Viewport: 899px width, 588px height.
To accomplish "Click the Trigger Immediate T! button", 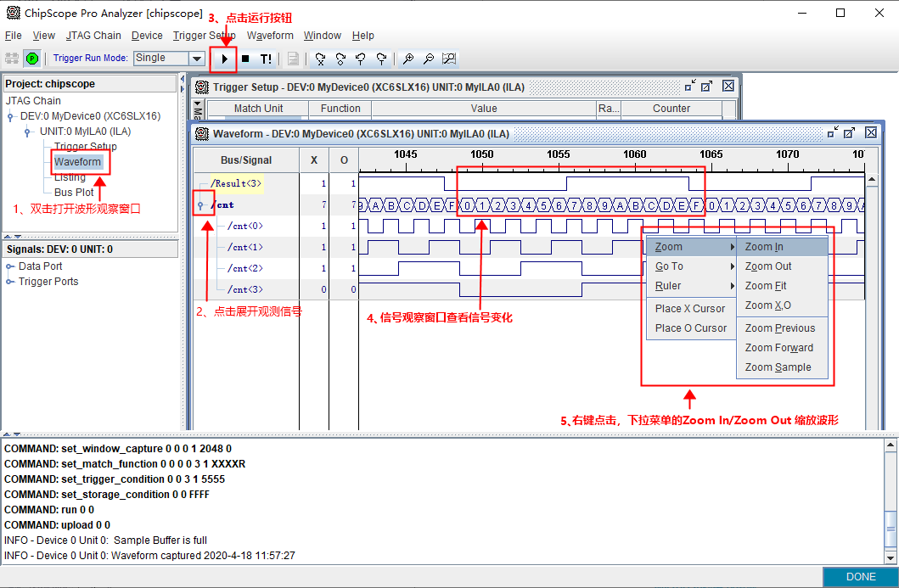I will pos(266,59).
